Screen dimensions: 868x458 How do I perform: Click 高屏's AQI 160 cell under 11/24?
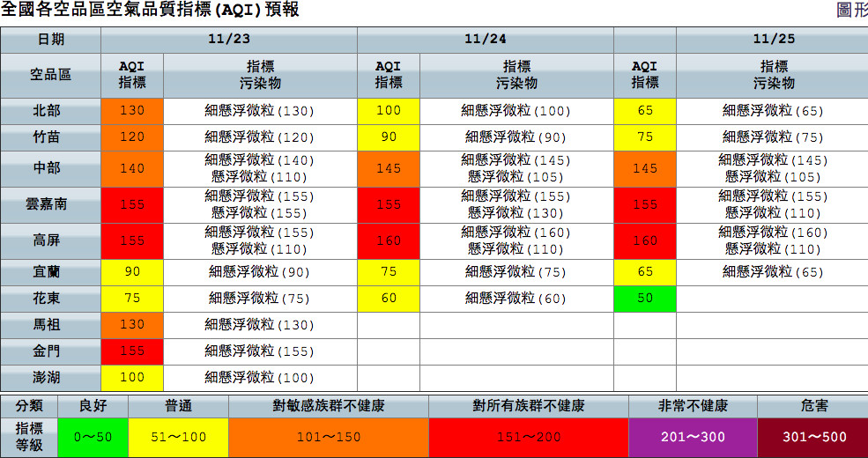point(389,240)
